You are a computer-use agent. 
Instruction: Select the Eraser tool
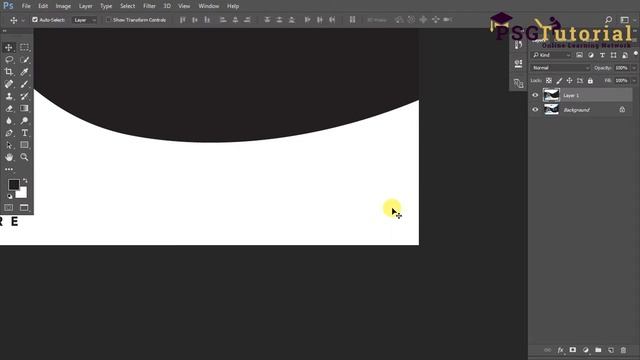(x=9, y=109)
